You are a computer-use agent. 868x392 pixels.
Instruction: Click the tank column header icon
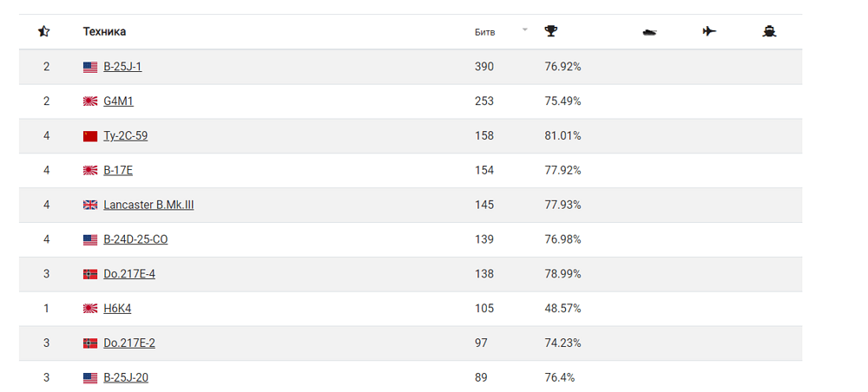649,32
